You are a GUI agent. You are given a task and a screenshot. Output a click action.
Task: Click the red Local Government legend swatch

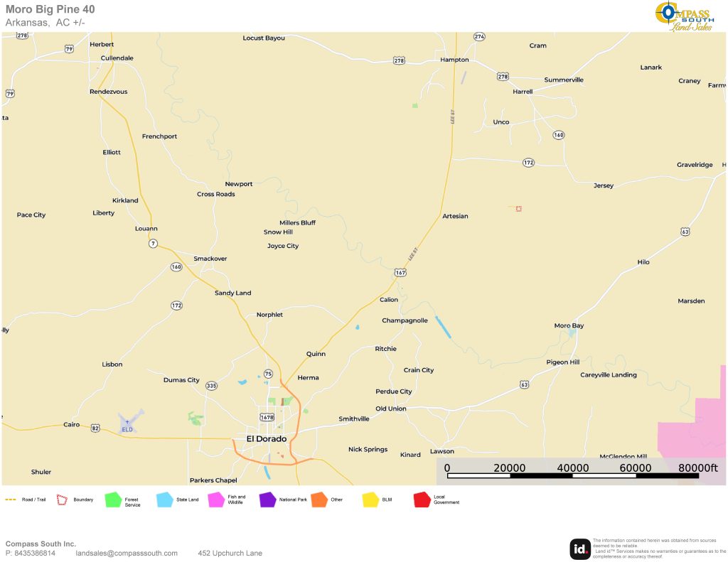click(x=422, y=500)
